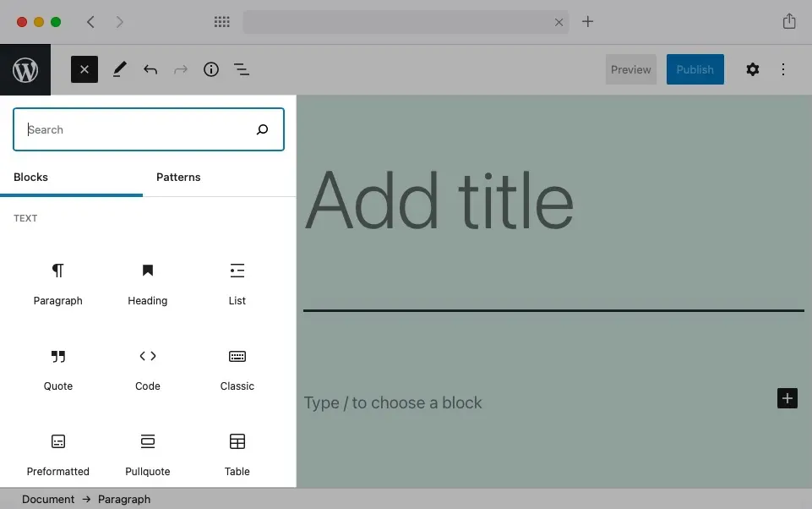Open the document overview list view
This screenshot has height=509, width=812.
coord(242,69)
